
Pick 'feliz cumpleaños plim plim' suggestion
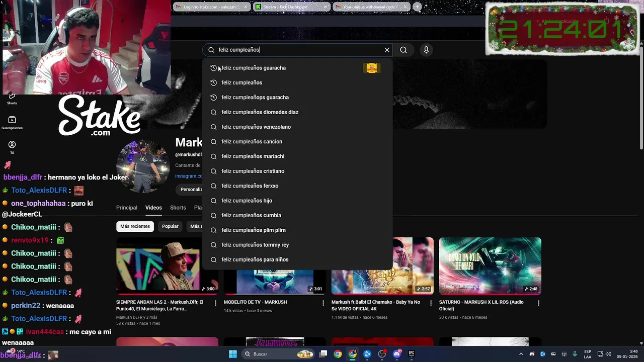(297, 230)
